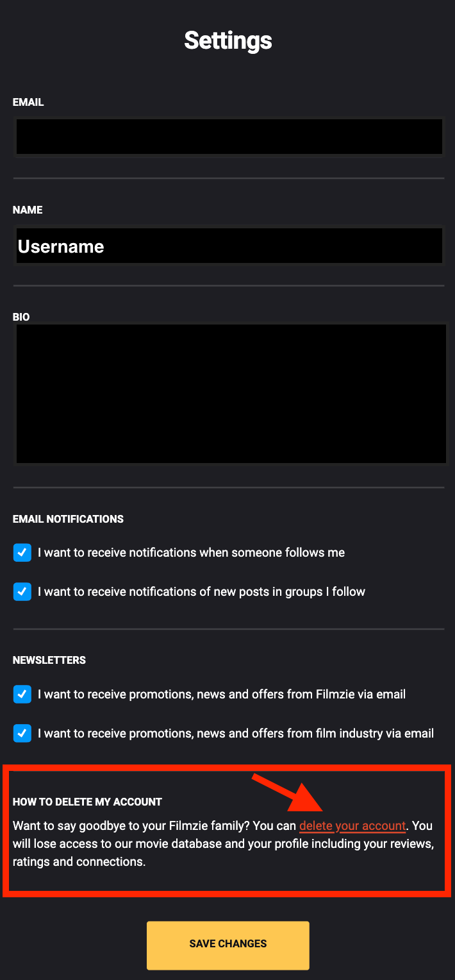This screenshot has width=455, height=980.
Task: Click the Settings page heading
Action: [228, 40]
